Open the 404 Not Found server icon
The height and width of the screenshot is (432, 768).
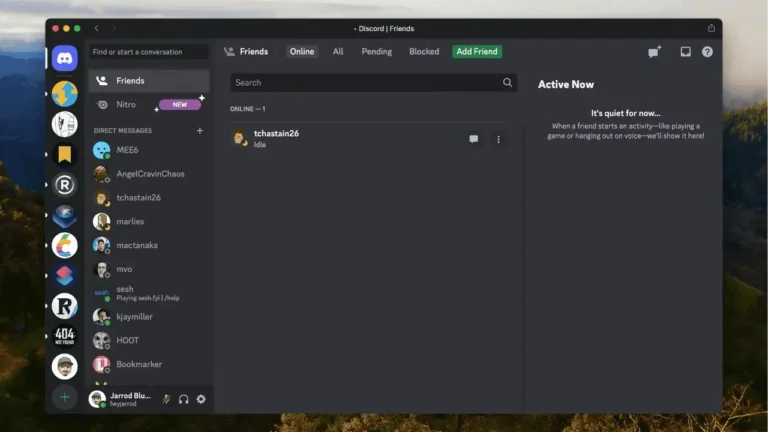point(65,336)
